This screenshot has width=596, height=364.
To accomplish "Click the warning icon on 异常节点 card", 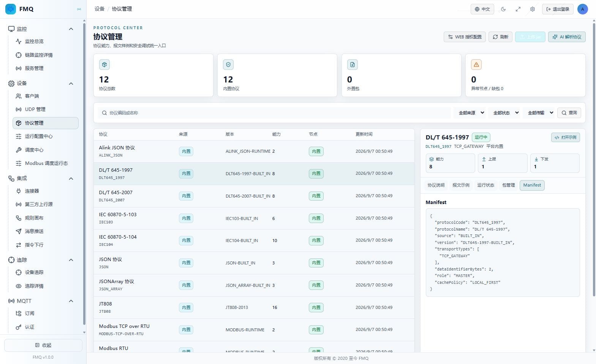I will coord(476,65).
